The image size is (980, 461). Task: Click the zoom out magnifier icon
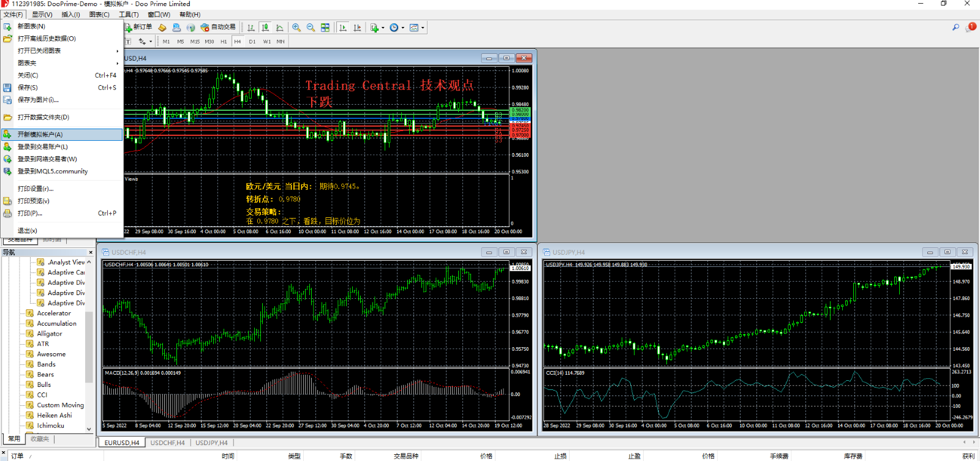tap(311, 28)
